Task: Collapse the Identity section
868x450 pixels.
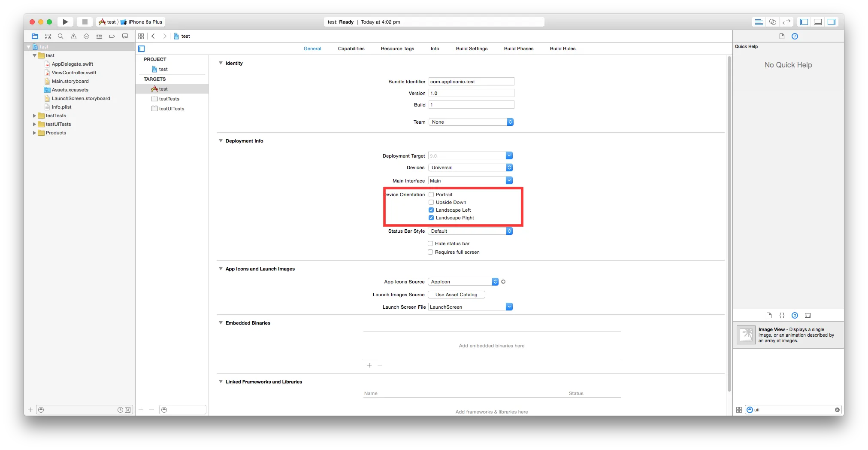Action: coord(221,63)
